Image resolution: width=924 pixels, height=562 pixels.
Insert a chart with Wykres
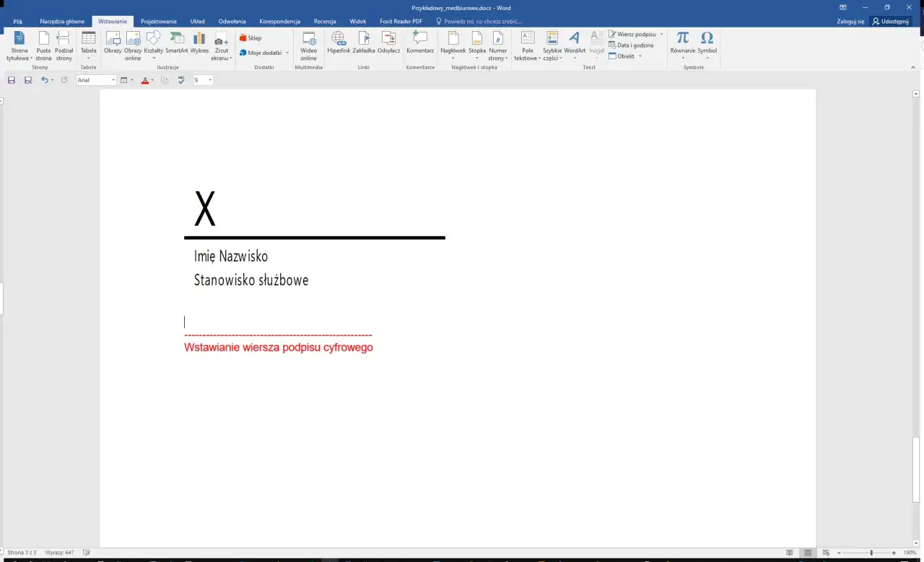click(199, 43)
